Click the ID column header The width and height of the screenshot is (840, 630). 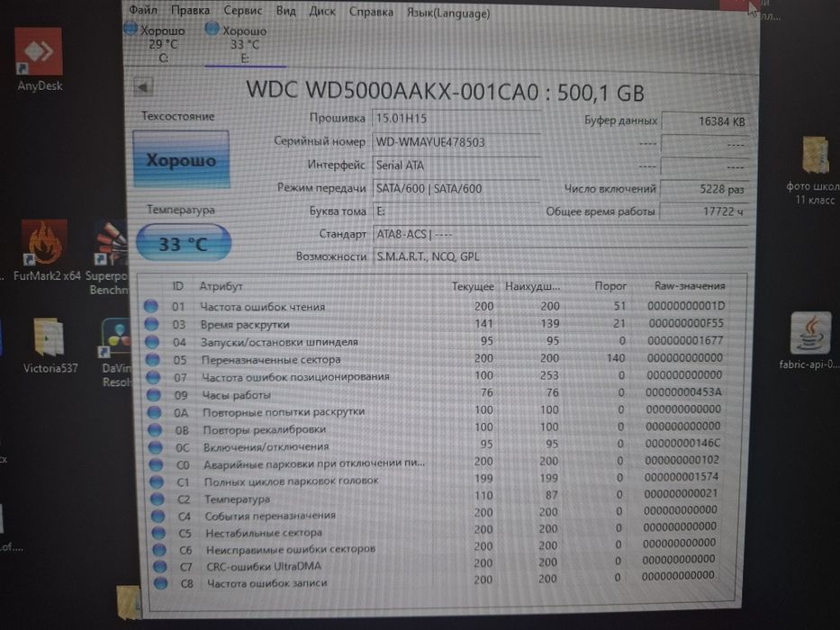click(178, 286)
